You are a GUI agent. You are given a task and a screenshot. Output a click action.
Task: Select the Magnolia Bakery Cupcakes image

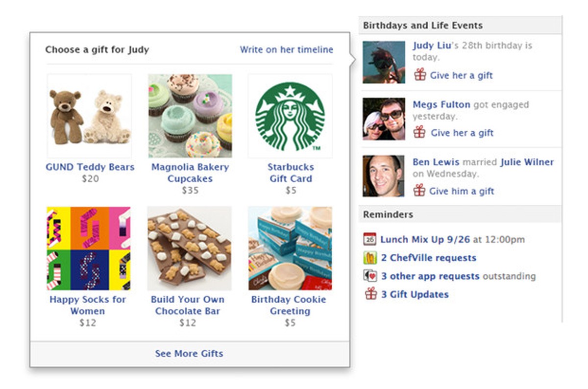tap(190, 115)
